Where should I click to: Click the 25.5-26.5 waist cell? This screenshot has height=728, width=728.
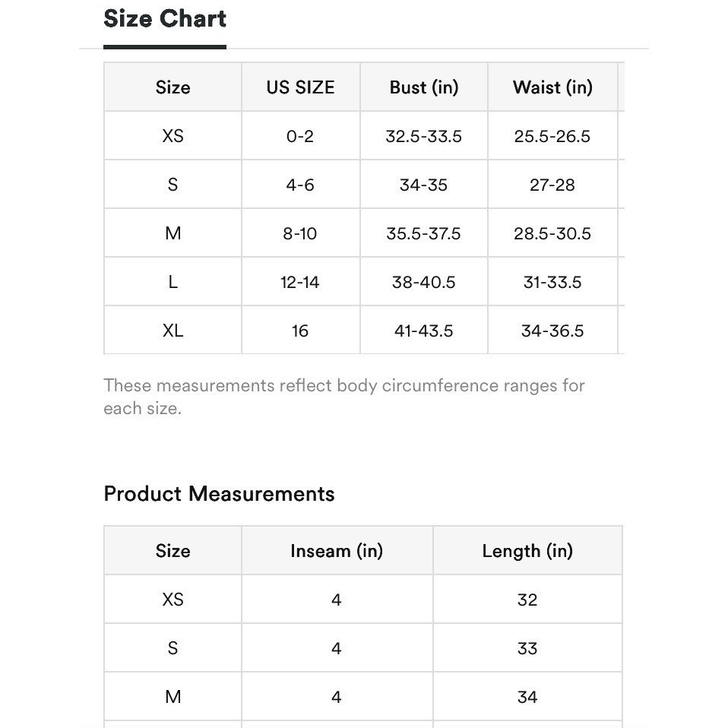click(x=552, y=136)
